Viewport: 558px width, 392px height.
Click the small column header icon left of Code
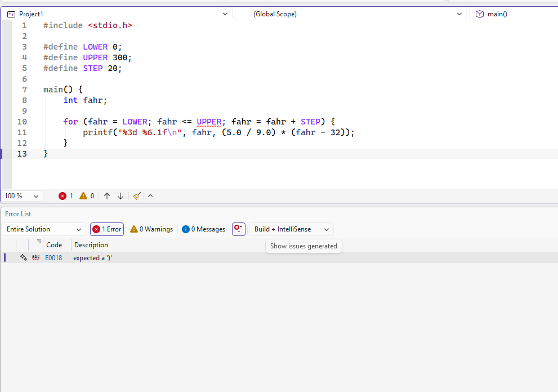pyautogui.click(x=39, y=242)
